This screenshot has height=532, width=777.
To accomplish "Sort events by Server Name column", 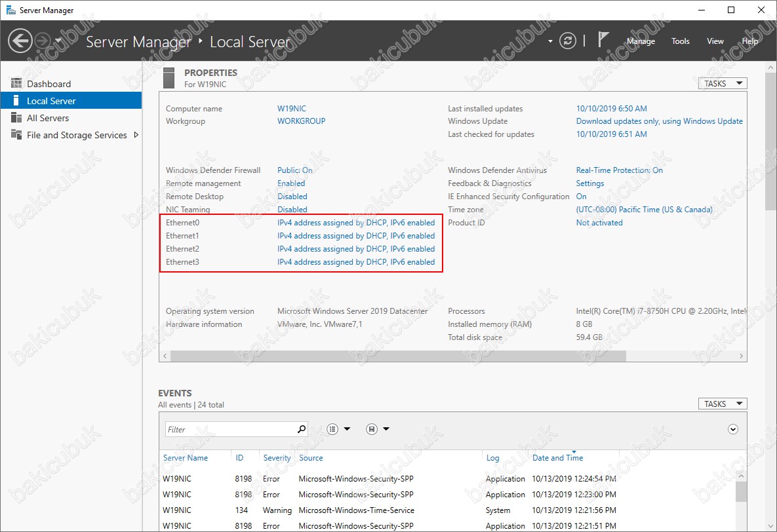I will point(186,458).
